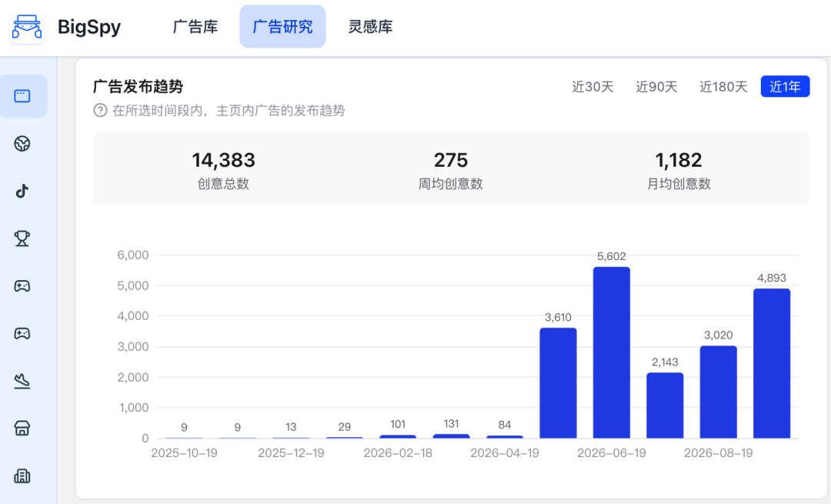Image resolution: width=831 pixels, height=504 pixels.
Task: Select the 2026-06-19 axis label
Action: [x=612, y=453]
